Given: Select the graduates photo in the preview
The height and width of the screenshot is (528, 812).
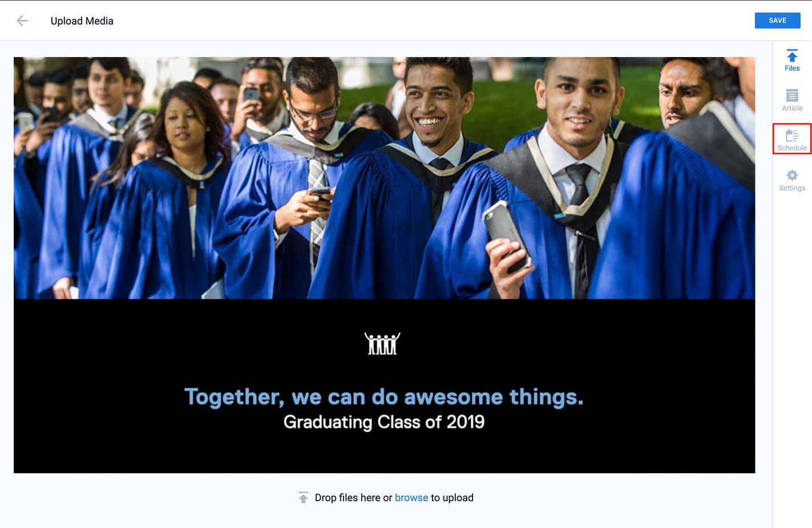Looking at the screenshot, I should [x=384, y=178].
